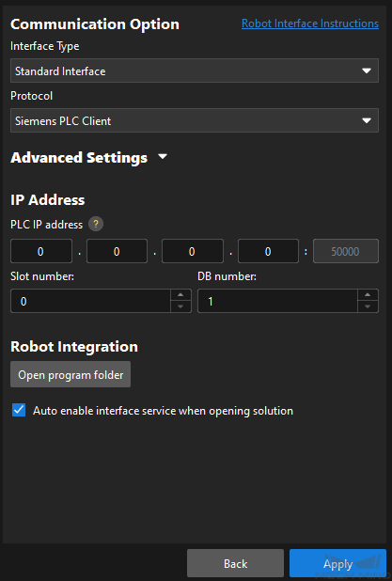The image size is (392, 581).
Task: Click the PLC IP address help icon
Action: point(96,224)
